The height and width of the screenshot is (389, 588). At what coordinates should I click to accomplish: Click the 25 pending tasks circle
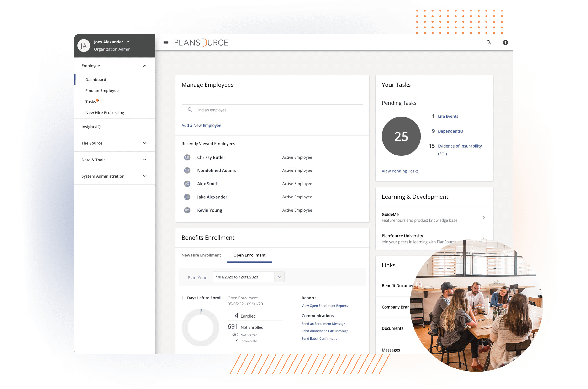[x=401, y=136]
